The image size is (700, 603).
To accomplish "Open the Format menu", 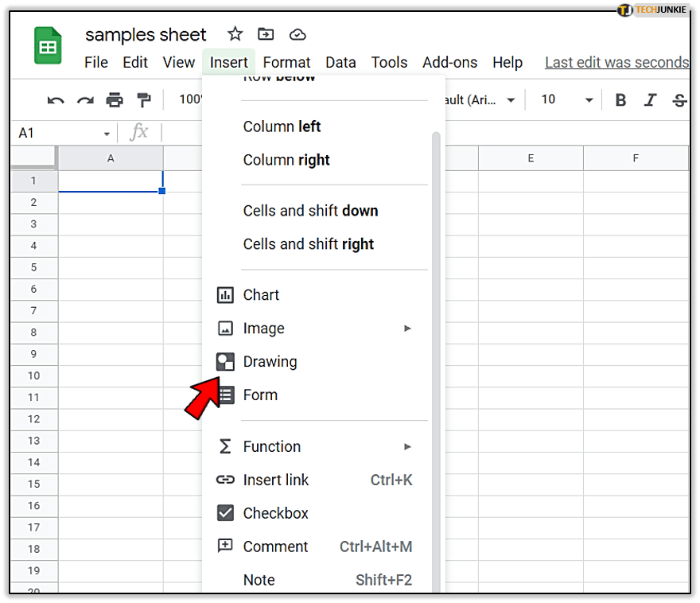I will click(286, 62).
